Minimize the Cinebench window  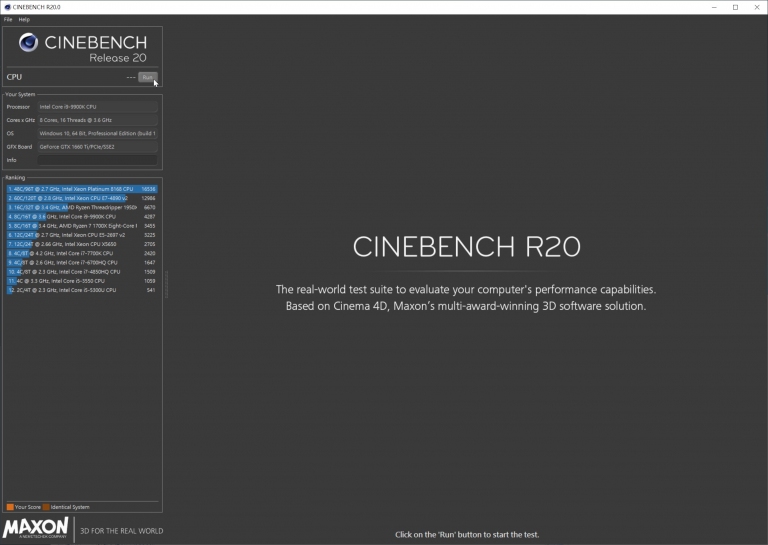pos(714,7)
